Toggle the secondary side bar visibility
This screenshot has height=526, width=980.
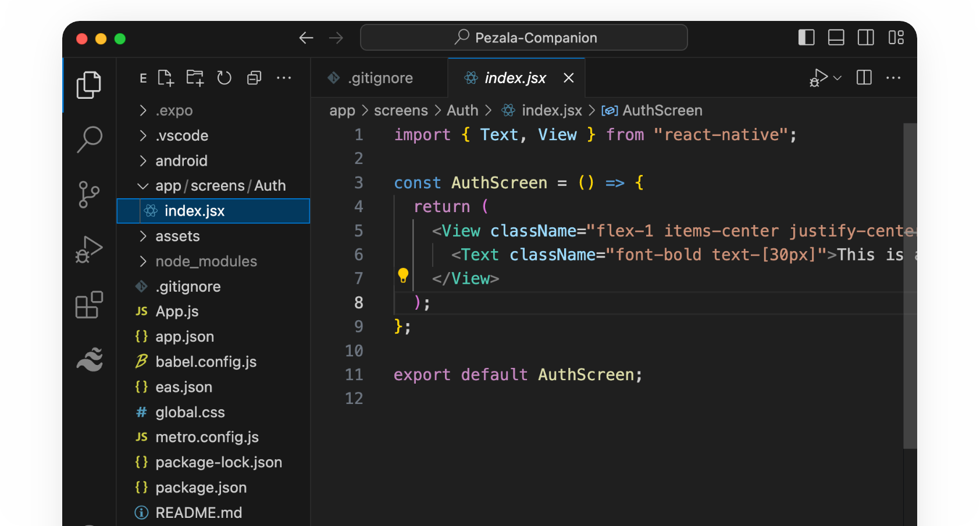(x=865, y=38)
